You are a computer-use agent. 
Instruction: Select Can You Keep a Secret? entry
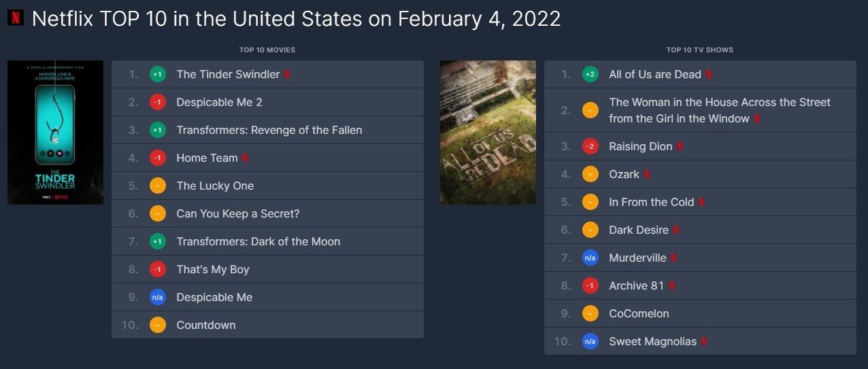click(267, 214)
